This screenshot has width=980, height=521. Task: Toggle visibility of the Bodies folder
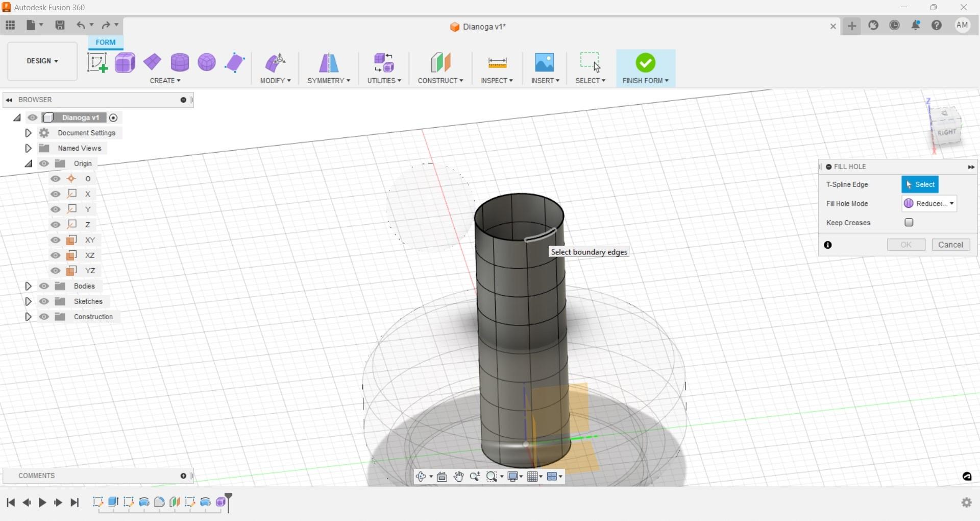click(44, 286)
